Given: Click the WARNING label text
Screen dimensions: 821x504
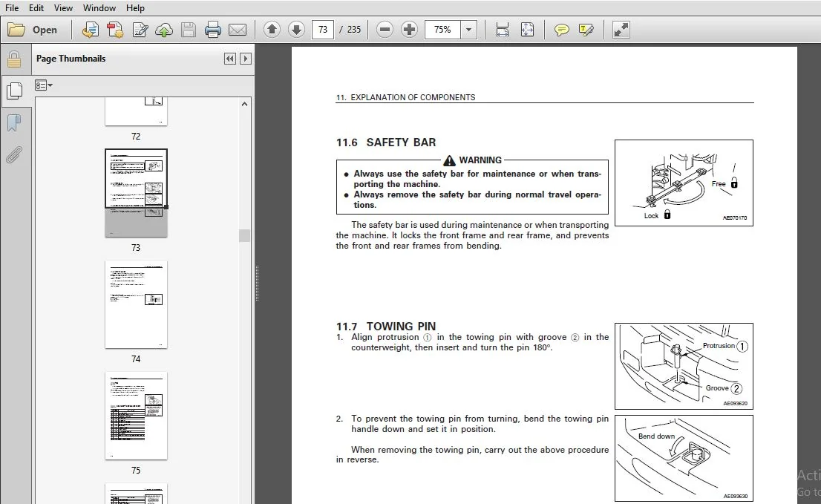Looking at the screenshot, I should (x=480, y=160).
